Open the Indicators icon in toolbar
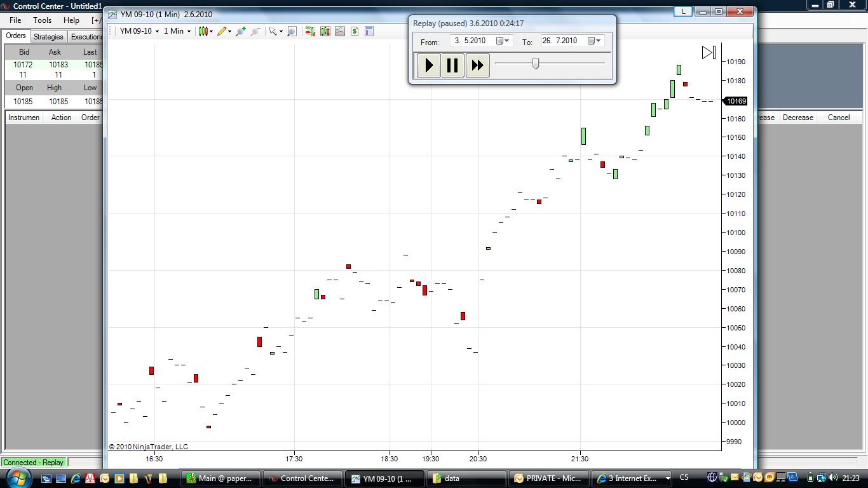Image resolution: width=868 pixels, height=488 pixels. click(325, 31)
